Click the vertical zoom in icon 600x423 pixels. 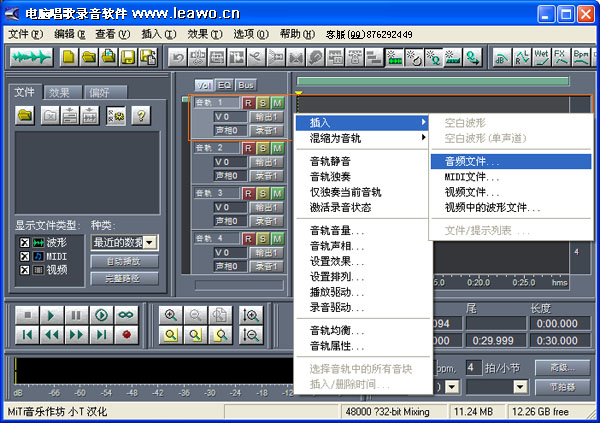(251, 315)
